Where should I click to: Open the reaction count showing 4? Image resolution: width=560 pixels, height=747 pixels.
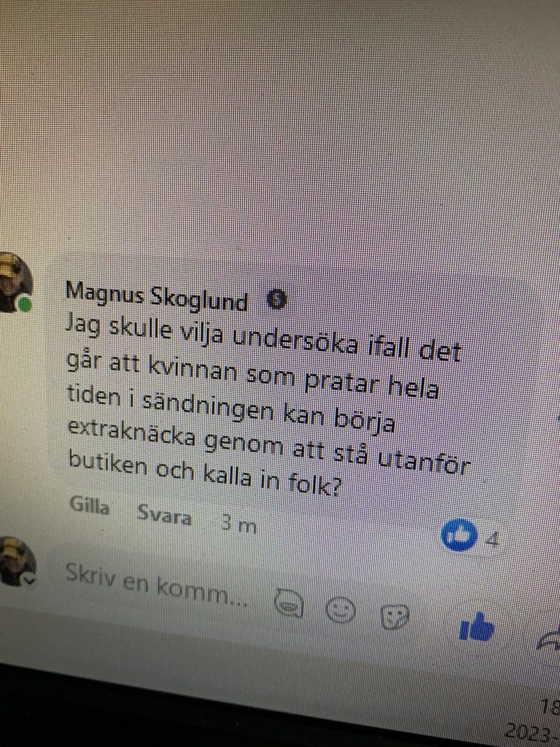click(x=492, y=541)
